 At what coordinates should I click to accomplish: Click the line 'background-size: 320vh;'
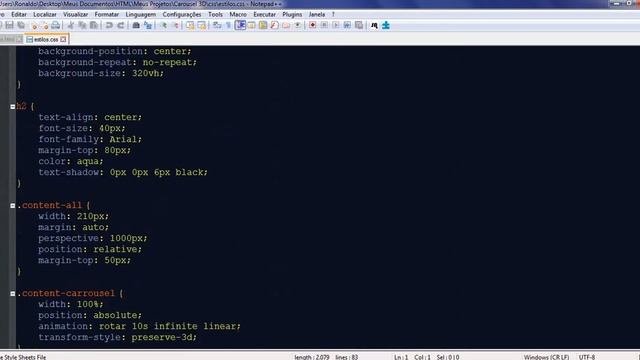coord(101,73)
